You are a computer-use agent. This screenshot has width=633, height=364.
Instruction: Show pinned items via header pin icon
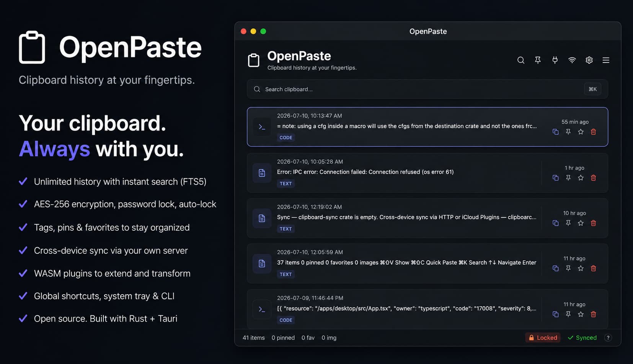pyautogui.click(x=538, y=60)
